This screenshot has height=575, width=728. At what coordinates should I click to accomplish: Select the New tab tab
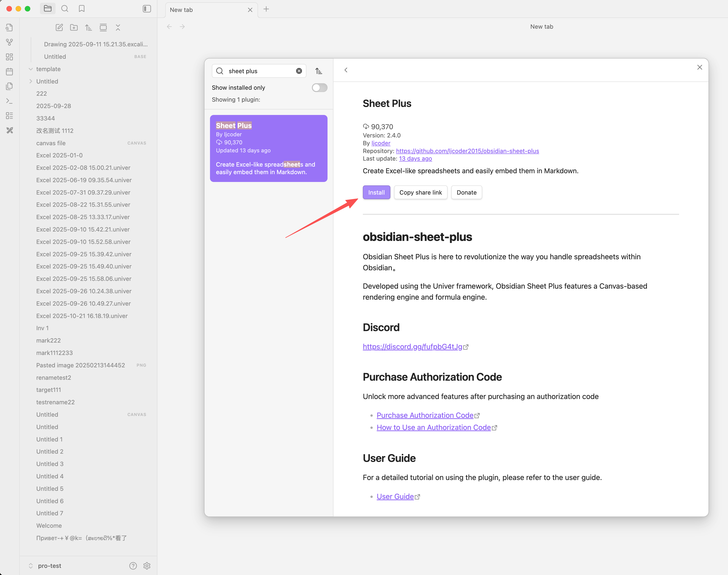pyautogui.click(x=202, y=10)
